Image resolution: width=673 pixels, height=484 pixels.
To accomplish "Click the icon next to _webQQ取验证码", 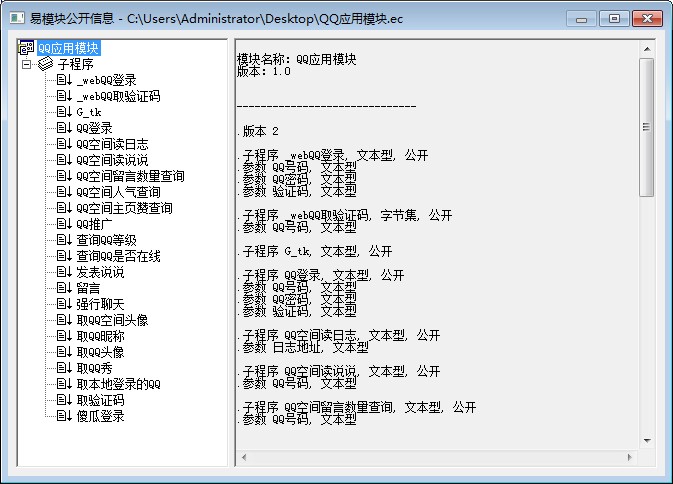I will coord(64,96).
